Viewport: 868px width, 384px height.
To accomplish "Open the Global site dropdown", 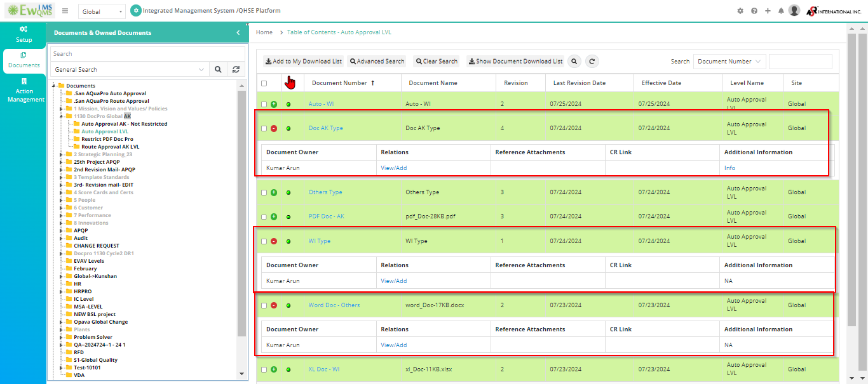I will click(102, 11).
